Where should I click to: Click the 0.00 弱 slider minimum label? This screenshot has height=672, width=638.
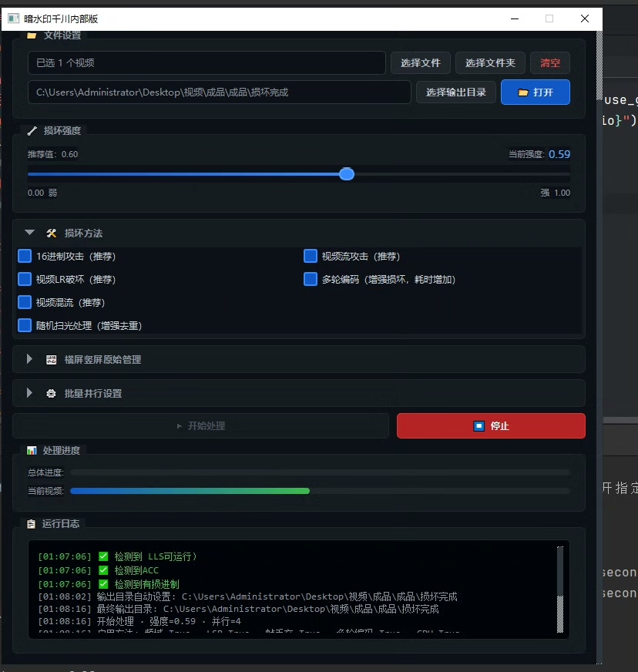(42, 193)
